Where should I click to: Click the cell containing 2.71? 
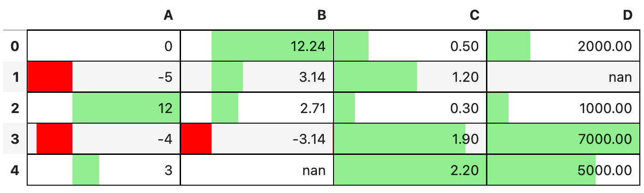click(x=257, y=108)
